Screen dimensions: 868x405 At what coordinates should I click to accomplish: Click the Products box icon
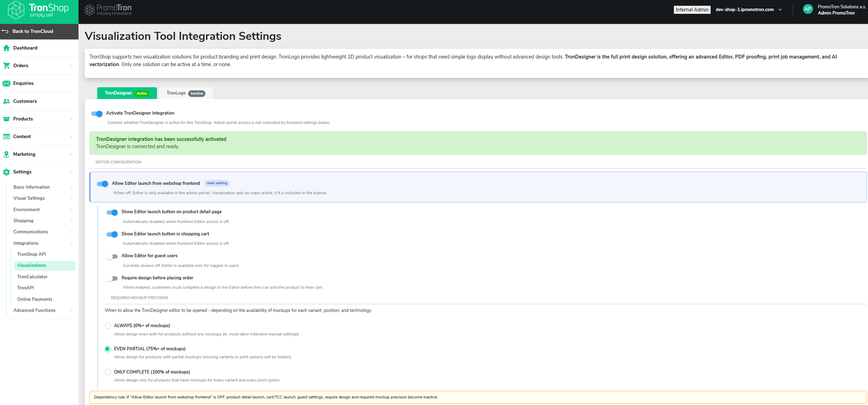(6, 119)
